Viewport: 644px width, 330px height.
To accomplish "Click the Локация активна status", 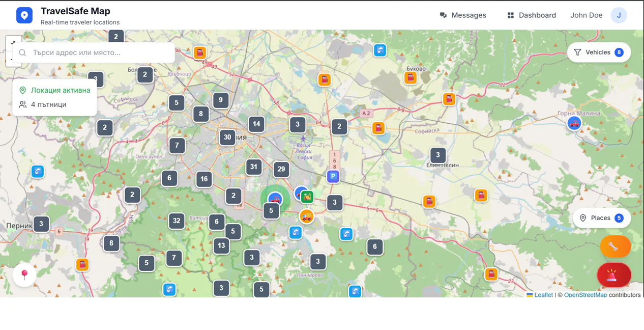I will tap(55, 90).
